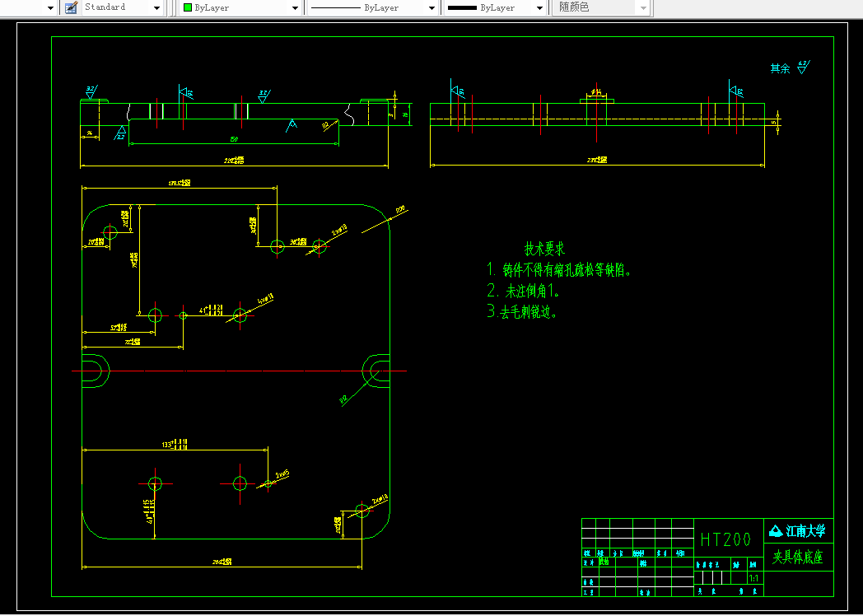Click the thick black lineweight preview sample
Viewport: 863px width, 616px height.
[462, 7]
